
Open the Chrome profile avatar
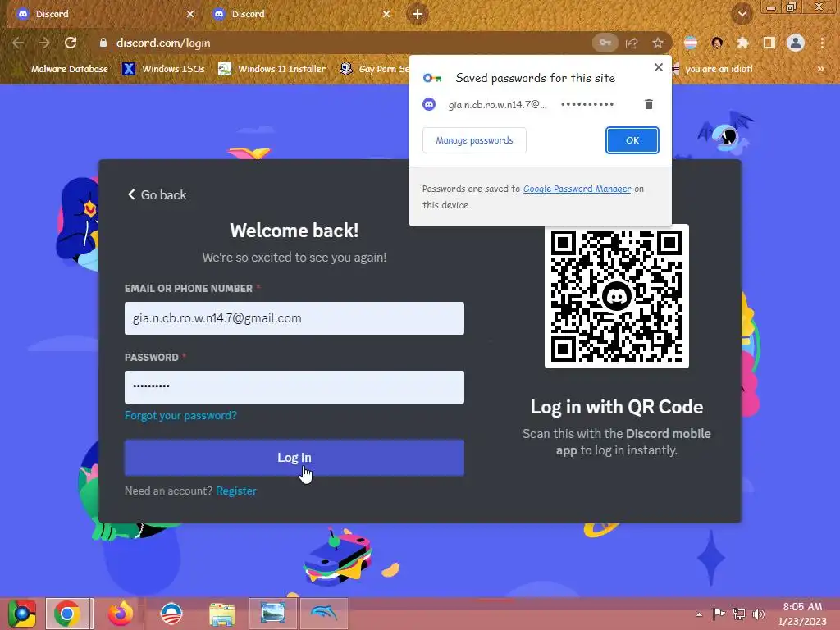796,43
